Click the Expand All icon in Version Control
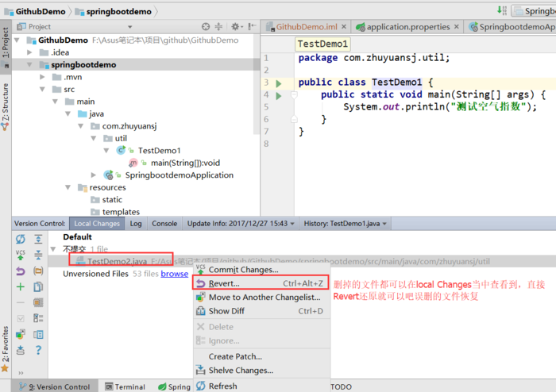The height and width of the screenshot is (392, 556). (x=38, y=240)
